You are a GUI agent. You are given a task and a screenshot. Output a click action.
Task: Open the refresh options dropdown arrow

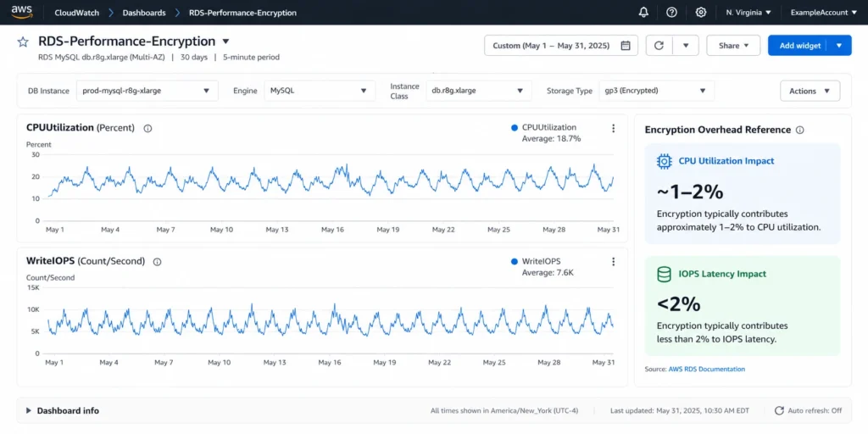point(686,46)
